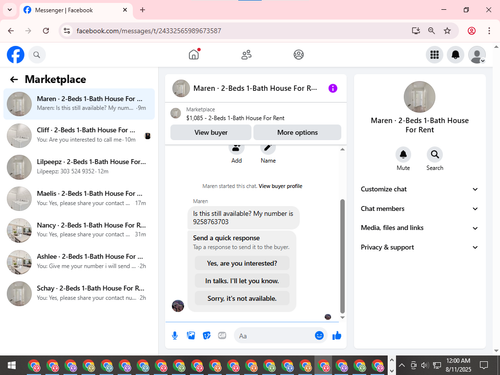500x375 pixels.
Task: Open the Maelis conversation in list
Action: coord(79,198)
